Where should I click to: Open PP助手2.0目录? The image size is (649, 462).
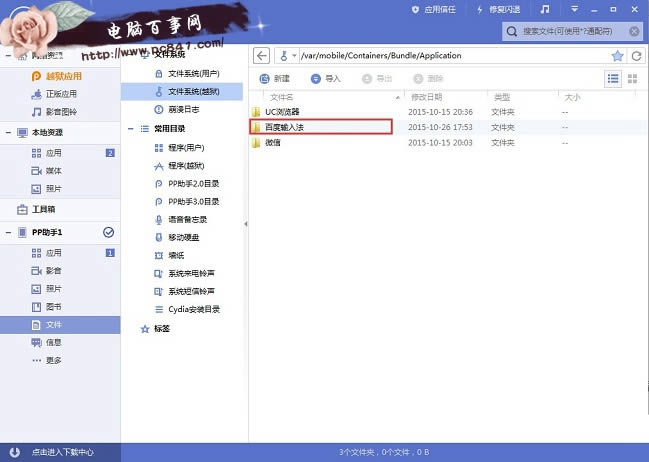(x=182, y=184)
